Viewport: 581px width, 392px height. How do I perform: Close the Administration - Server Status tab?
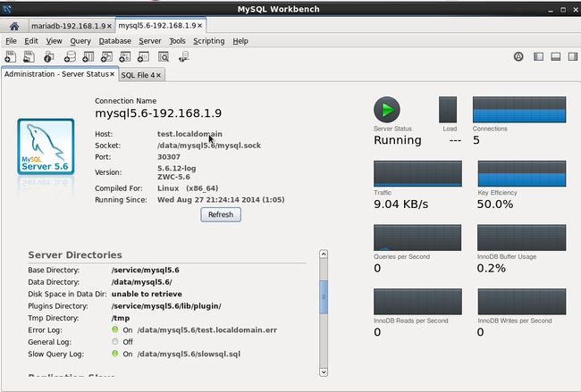click(x=112, y=74)
